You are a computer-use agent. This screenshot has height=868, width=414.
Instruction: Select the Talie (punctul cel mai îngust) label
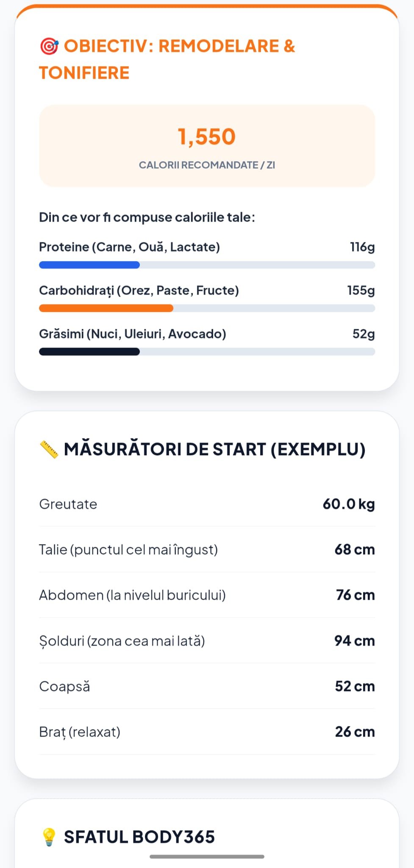tap(128, 550)
